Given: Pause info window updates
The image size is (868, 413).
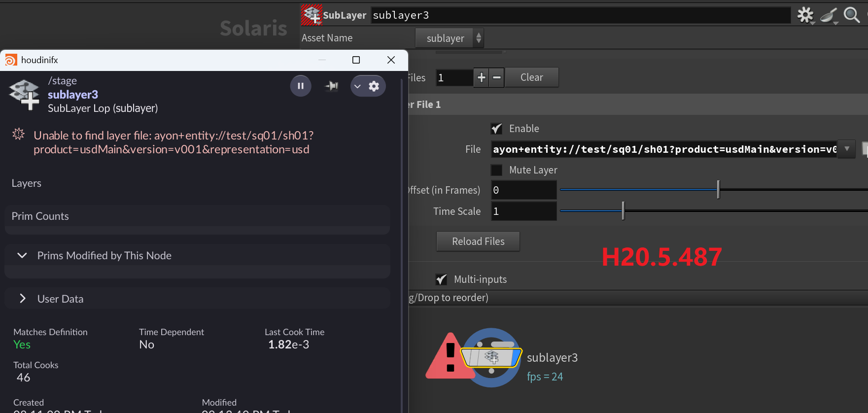Looking at the screenshot, I should pos(300,86).
